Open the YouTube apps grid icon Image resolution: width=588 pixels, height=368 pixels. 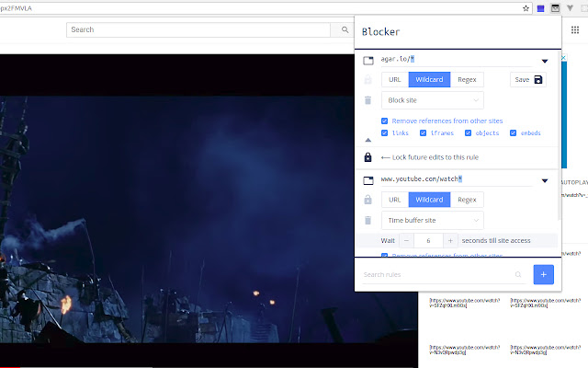tap(575, 29)
